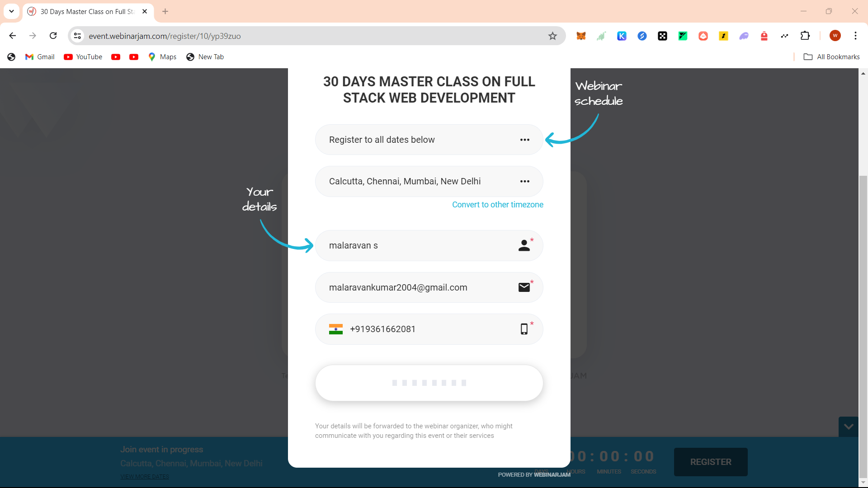Open the Chrome profile avatar

tap(835, 36)
